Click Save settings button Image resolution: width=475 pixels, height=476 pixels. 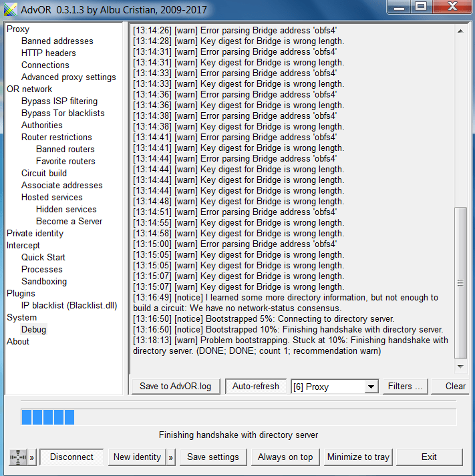(x=213, y=457)
